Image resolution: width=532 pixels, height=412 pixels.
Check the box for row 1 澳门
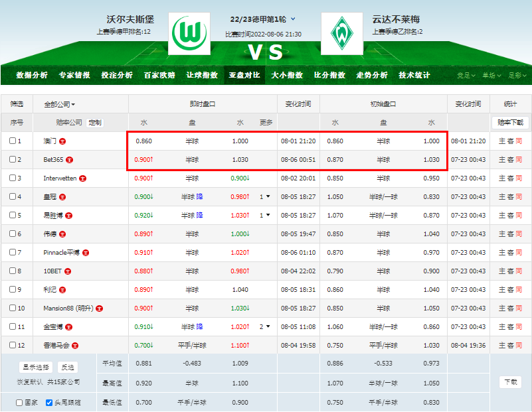pyautogui.click(x=13, y=141)
